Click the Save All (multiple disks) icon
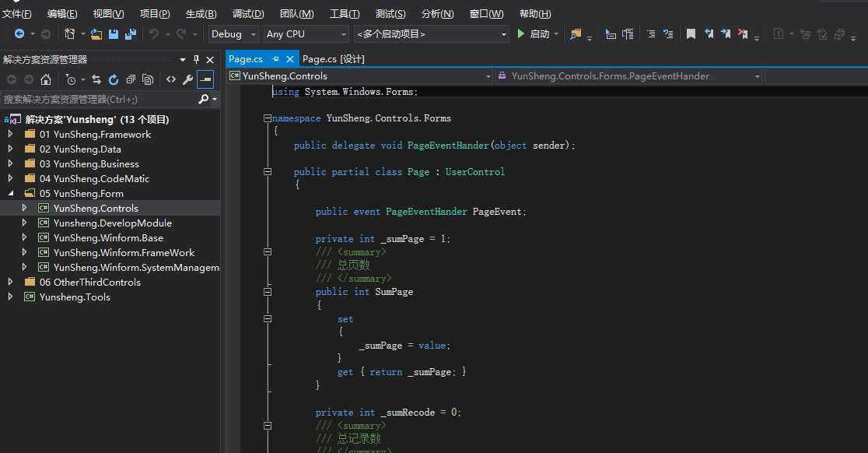Viewport: 868px width, 453px height. pyautogui.click(x=131, y=34)
